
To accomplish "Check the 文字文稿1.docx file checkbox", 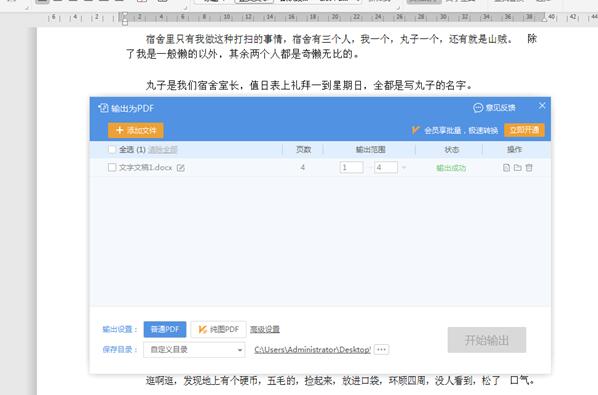I will pos(112,167).
